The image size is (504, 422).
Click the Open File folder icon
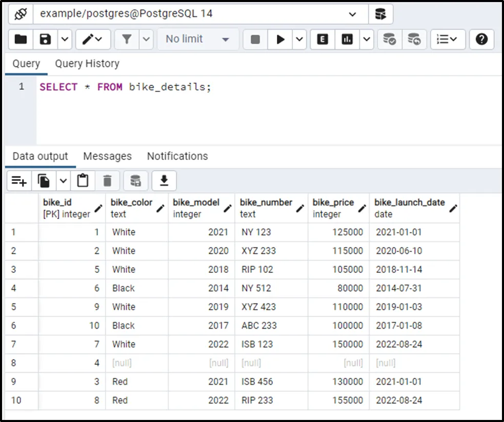pos(21,39)
